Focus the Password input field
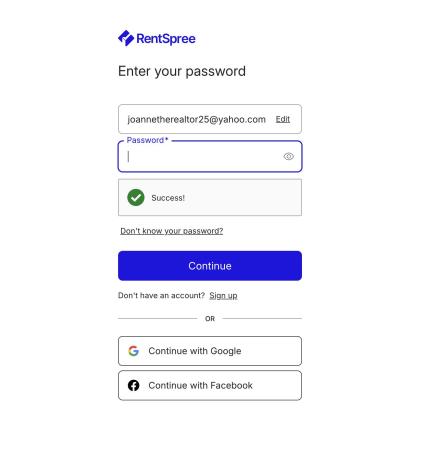This screenshot has width=435, height=450. pos(210,156)
